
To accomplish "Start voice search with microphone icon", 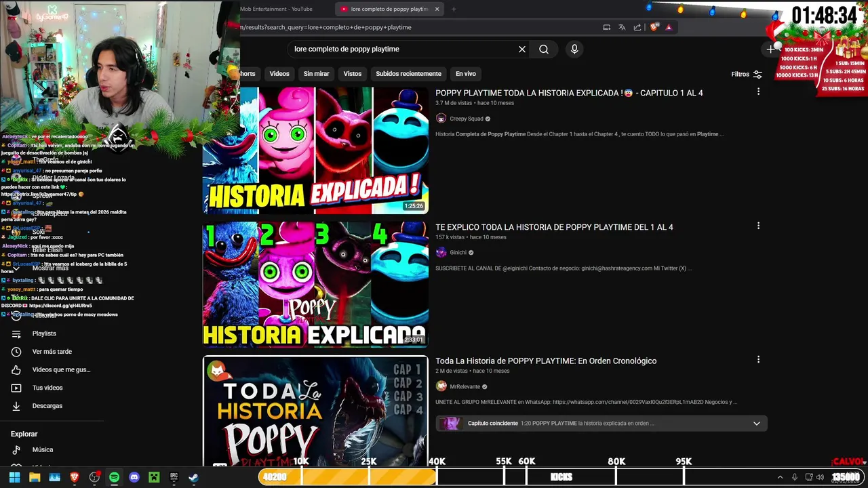I will pos(574,49).
